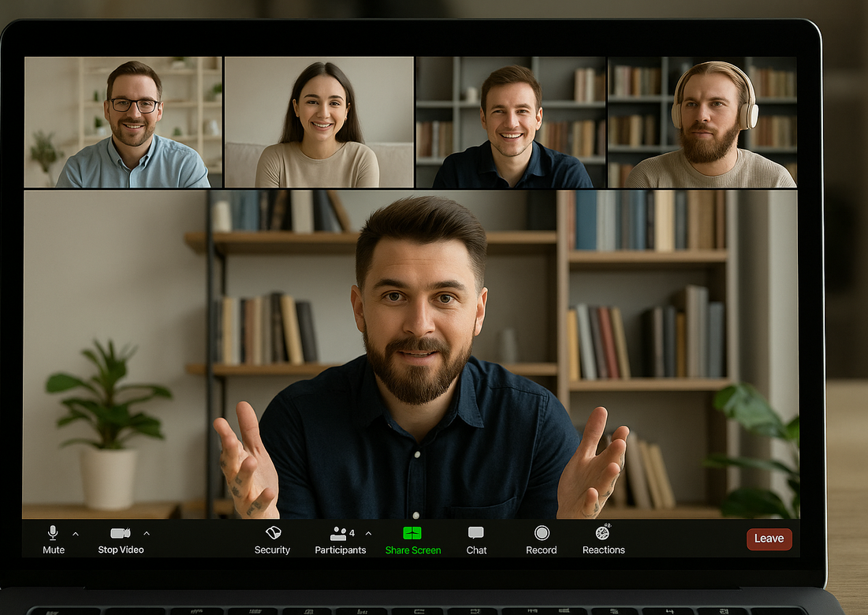This screenshot has height=615, width=868.
Task: Click the Reactions text label
Action: click(x=603, y=550)
